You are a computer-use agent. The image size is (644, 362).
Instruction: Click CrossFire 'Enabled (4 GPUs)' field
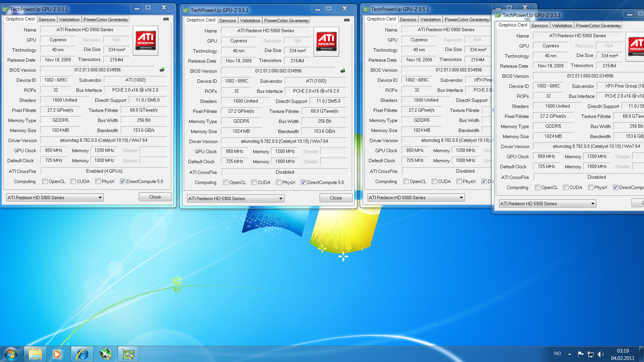[x=104, y=171]
